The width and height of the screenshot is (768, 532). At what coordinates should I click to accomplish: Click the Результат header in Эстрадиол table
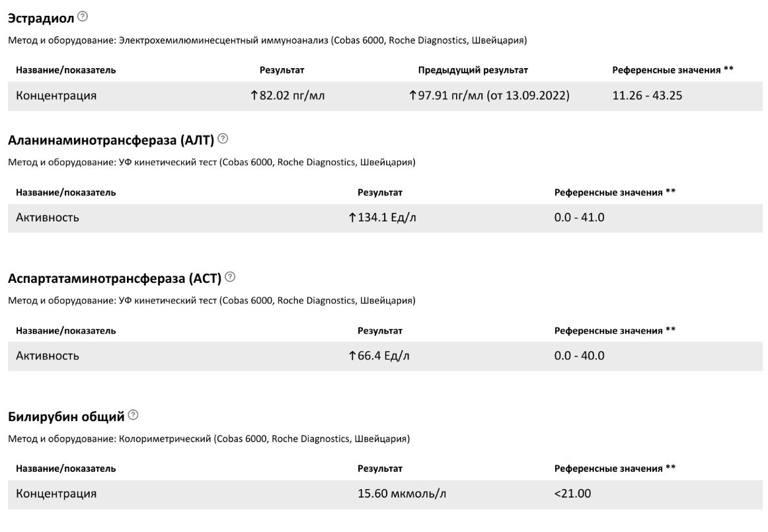(x=282, y=70)
